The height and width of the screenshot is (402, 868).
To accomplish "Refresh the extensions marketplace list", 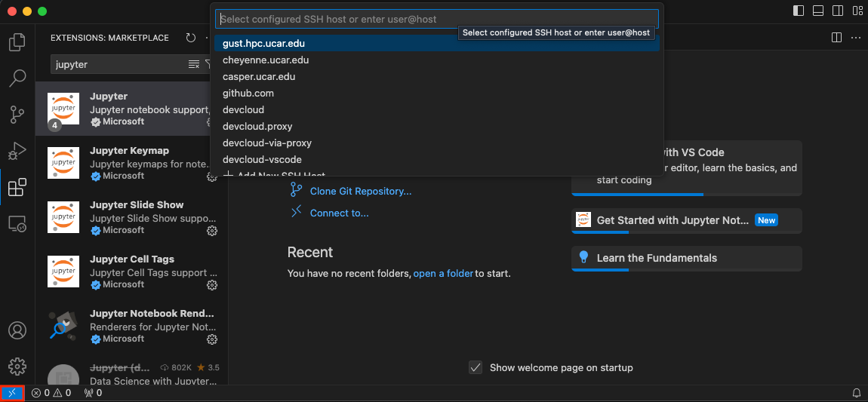I will 190,38.
